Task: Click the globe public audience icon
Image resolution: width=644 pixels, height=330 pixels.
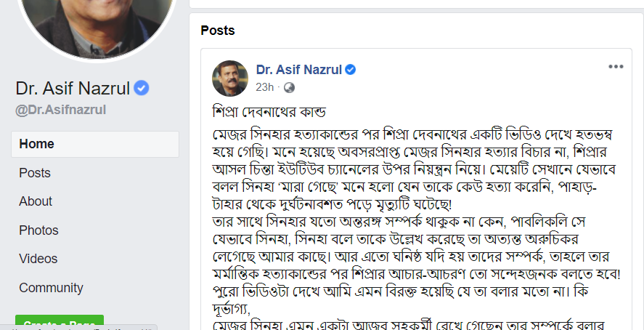Action: [289, 87]
